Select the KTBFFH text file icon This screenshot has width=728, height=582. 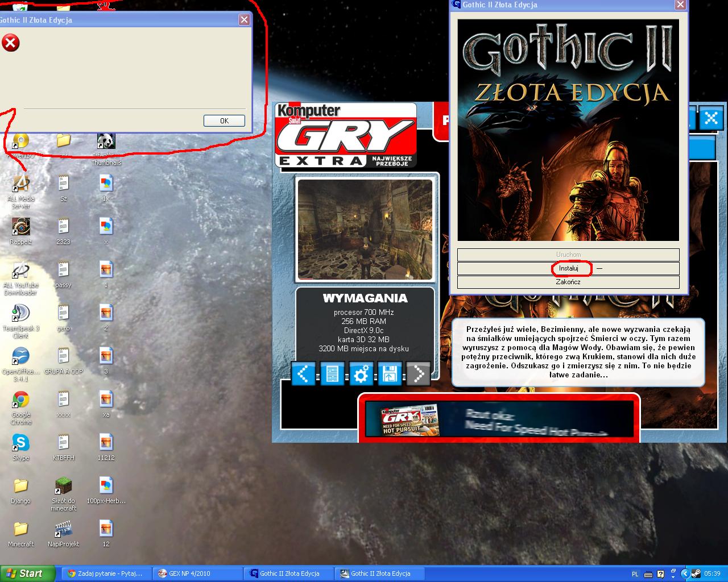pyautogui.click(x=63, y=447)
